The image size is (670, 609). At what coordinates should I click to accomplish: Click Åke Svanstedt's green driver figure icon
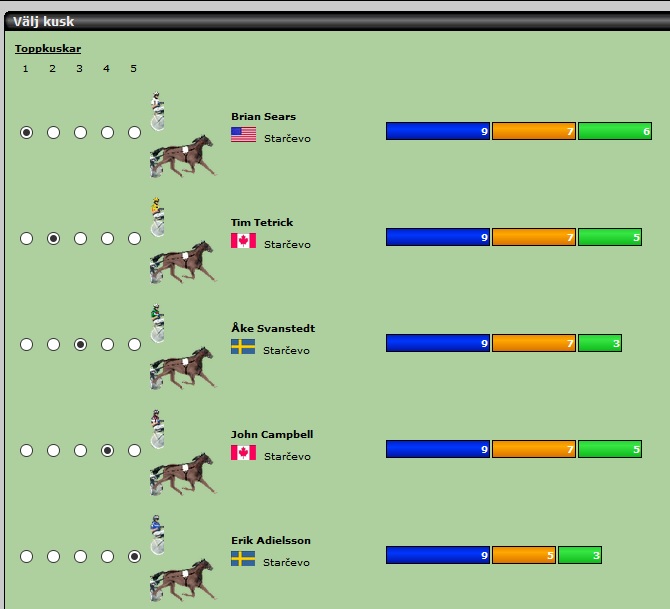pos(157,323)
